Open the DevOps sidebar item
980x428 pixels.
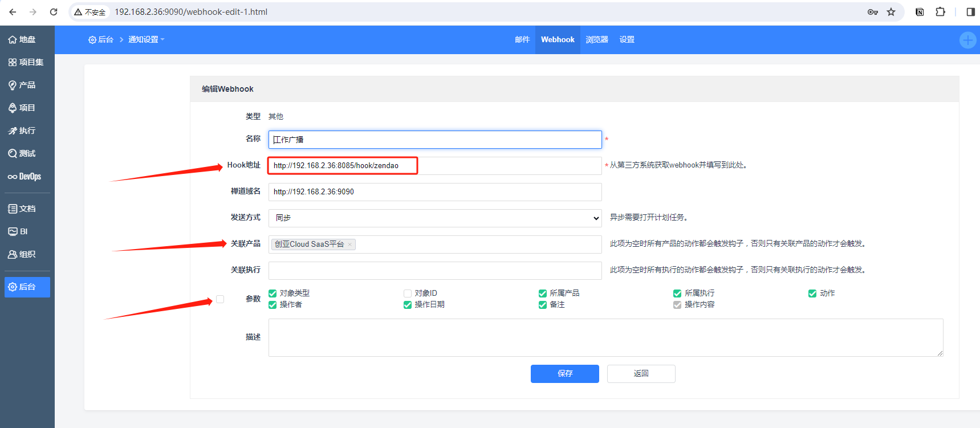(25, 177)
